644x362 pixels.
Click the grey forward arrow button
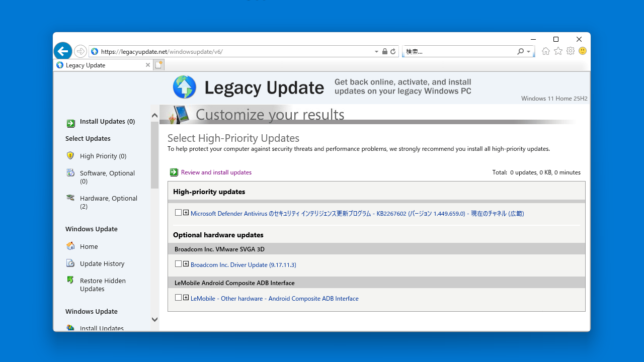click(x=80, y=51)
